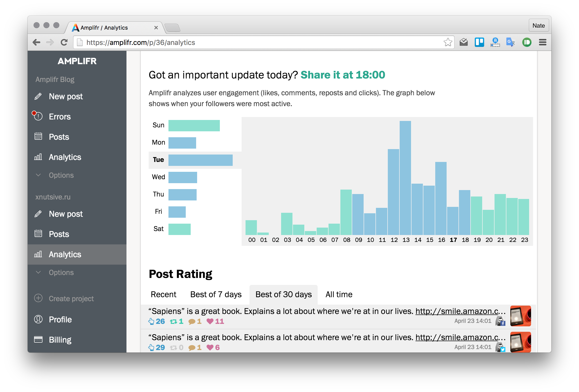Click the calendar icon next to xnutsive.ru Posts

[38, 234]
